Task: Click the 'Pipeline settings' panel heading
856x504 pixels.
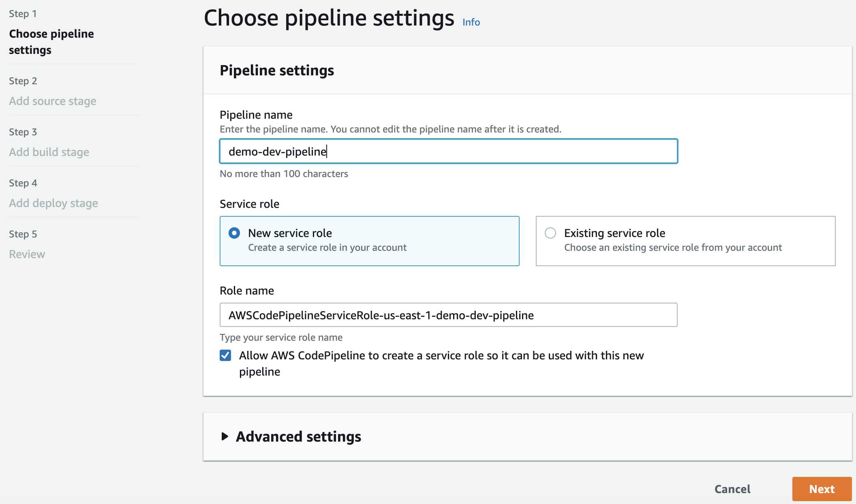Action: pos(277,70)
